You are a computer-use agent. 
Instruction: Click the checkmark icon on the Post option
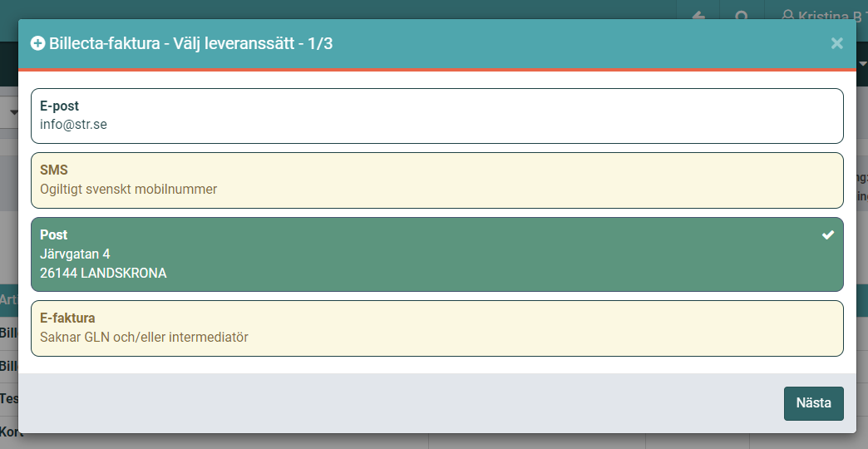(x=827, y=235)
